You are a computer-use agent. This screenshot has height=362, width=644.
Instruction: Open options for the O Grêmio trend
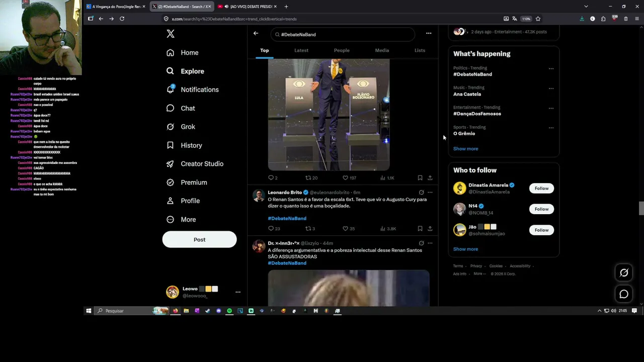[x=551, y=128]
